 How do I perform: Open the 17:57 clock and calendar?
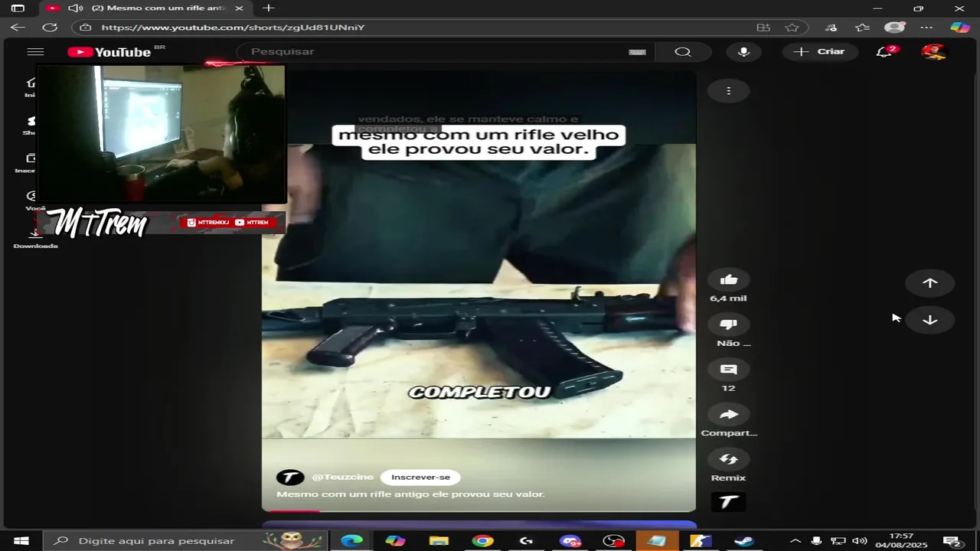pos(902,541)
